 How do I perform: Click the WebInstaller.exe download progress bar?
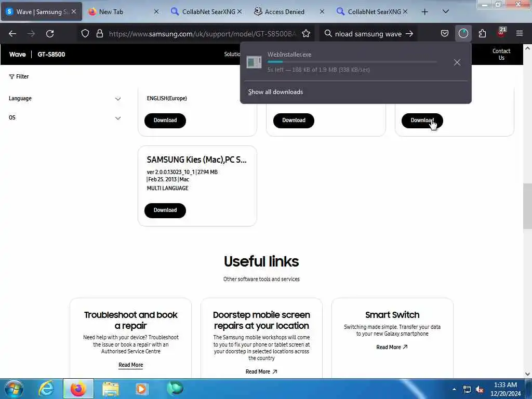click(352, 62)
